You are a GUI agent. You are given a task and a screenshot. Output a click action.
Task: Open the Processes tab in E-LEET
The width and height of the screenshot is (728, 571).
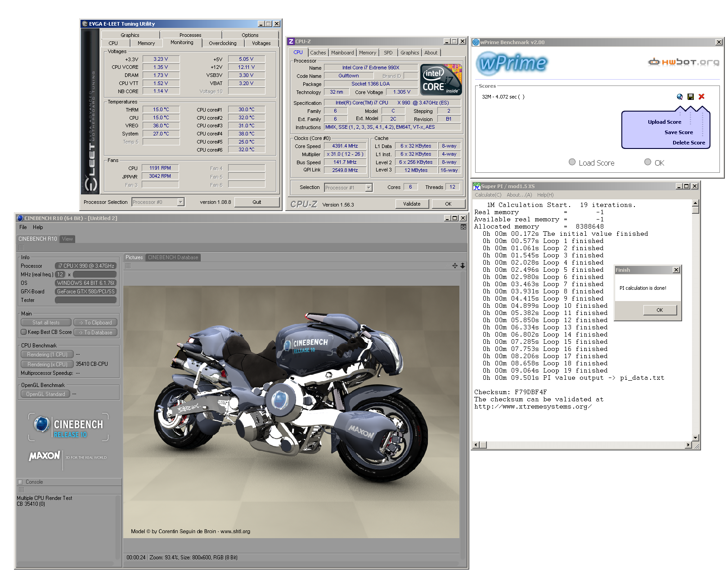point(191,35)
